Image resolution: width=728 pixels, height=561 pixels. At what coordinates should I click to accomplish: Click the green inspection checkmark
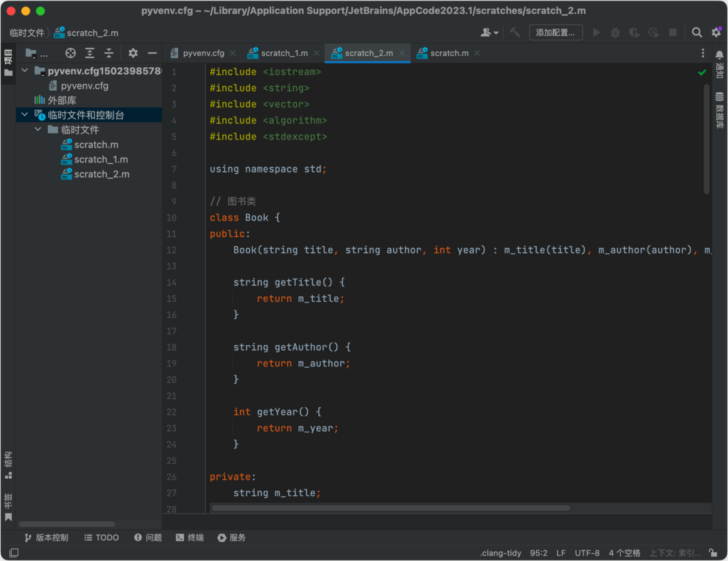click(x=702, y=72)
